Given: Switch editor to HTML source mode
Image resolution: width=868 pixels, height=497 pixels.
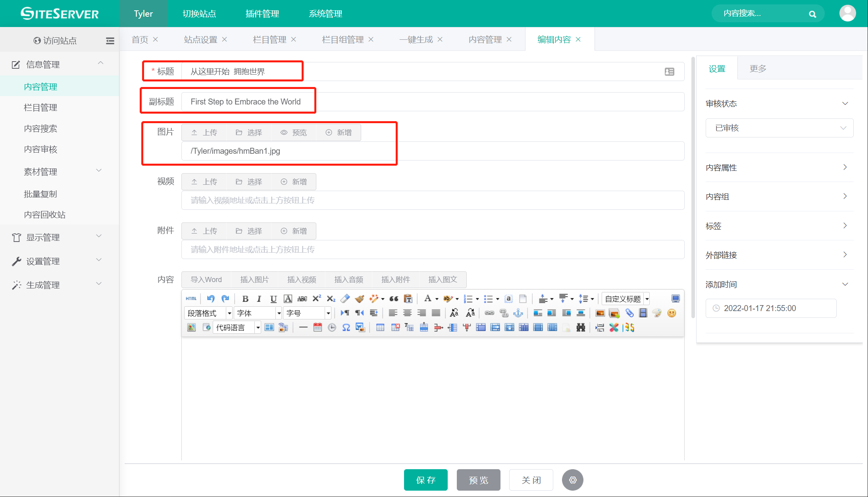Looking at the screenshot, I should 191,299.
